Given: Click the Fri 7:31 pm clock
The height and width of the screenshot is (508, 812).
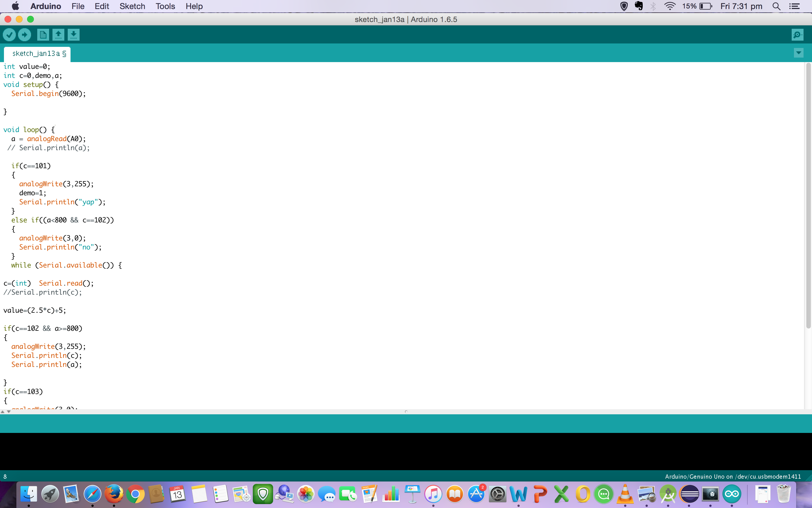Looking at the screenshot, I should 741,6.
